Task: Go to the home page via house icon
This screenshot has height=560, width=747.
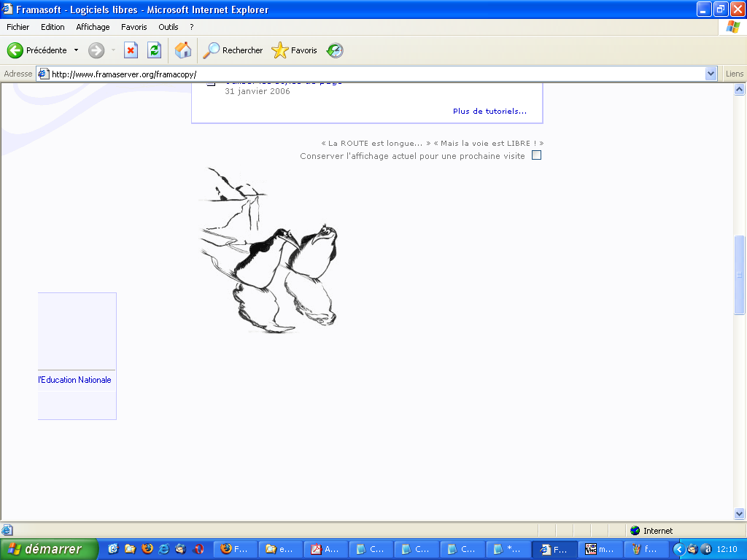Action: pos(183,50)
